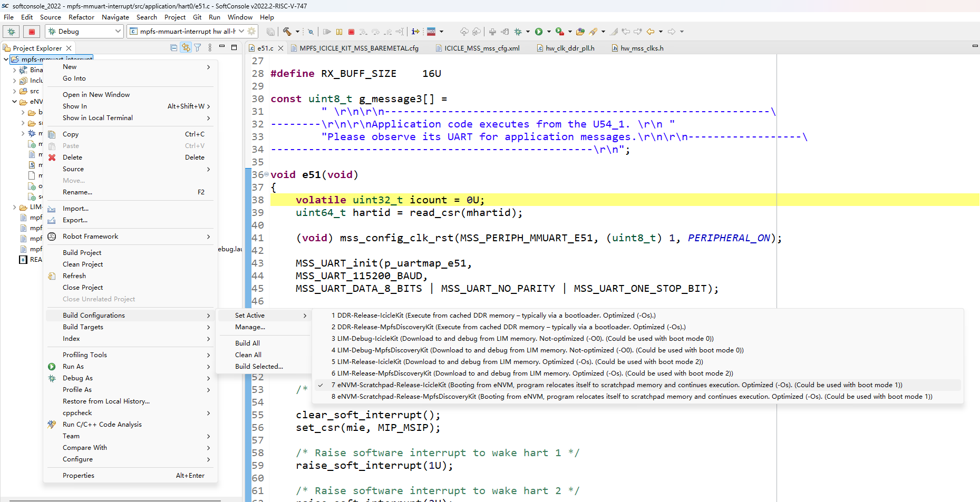
Task: Open the dropdown arrow next to Build hammer
Action: 297,32
